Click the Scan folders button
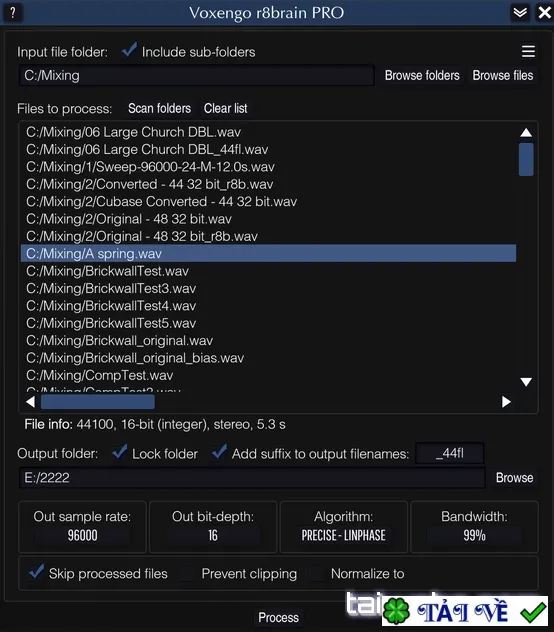Screen dimensions: 554x632 pyautogui.click(x=159, y=108)
